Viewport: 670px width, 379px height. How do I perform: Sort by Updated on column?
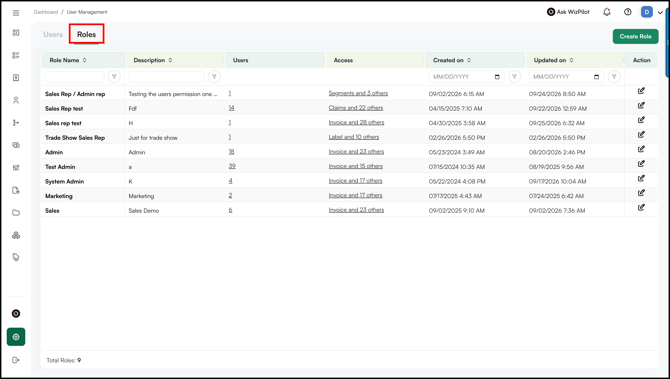pyautogui.click(x=571, y=60)
